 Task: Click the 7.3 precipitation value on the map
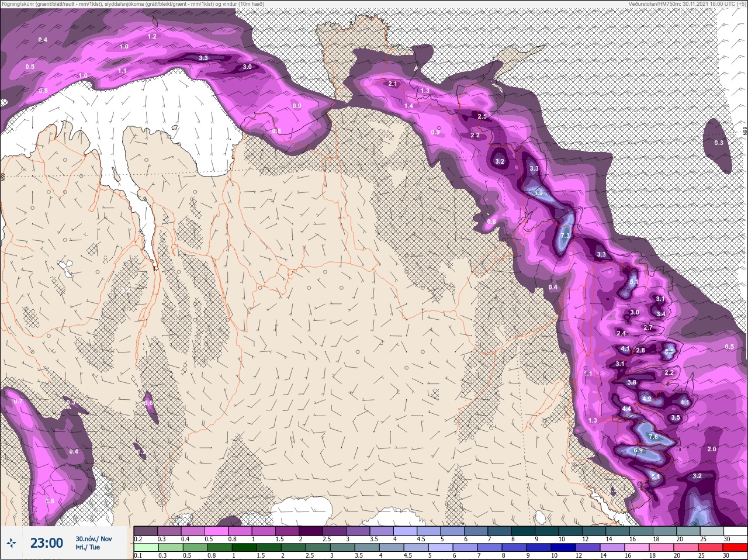point(565,236)
